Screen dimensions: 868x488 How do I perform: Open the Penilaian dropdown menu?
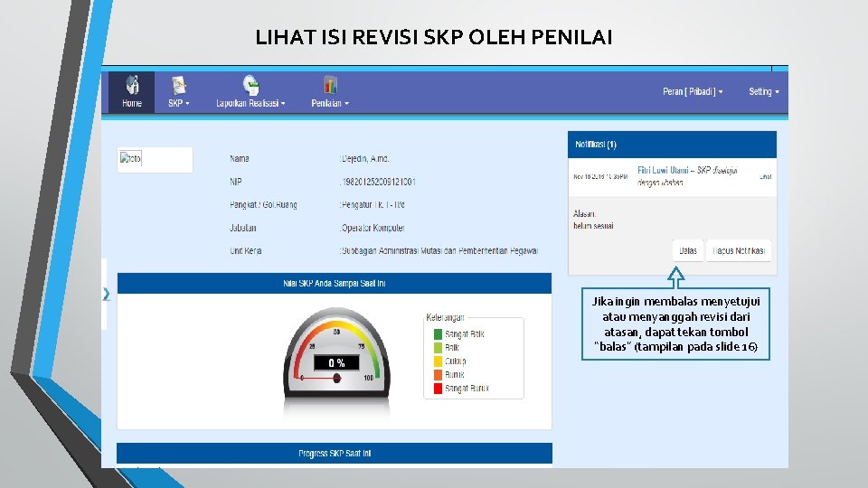click(330, 103)
